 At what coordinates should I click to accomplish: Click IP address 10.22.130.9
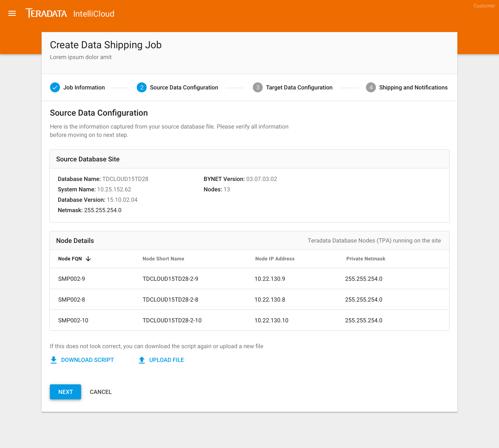(270, 279)
